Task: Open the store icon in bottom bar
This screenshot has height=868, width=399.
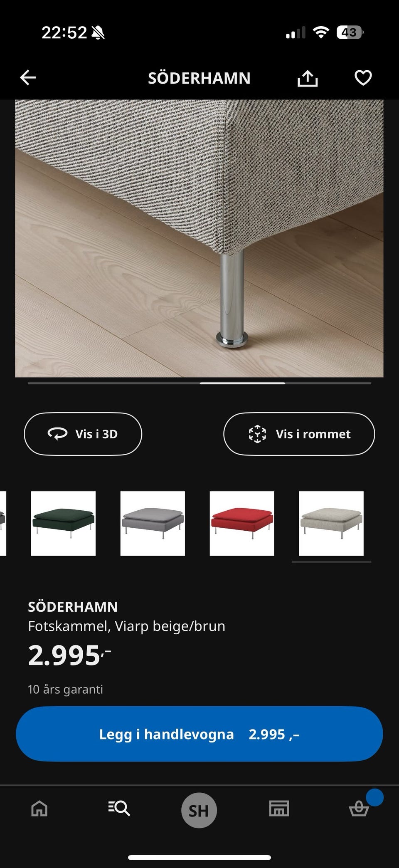Action: coord(279,809)
